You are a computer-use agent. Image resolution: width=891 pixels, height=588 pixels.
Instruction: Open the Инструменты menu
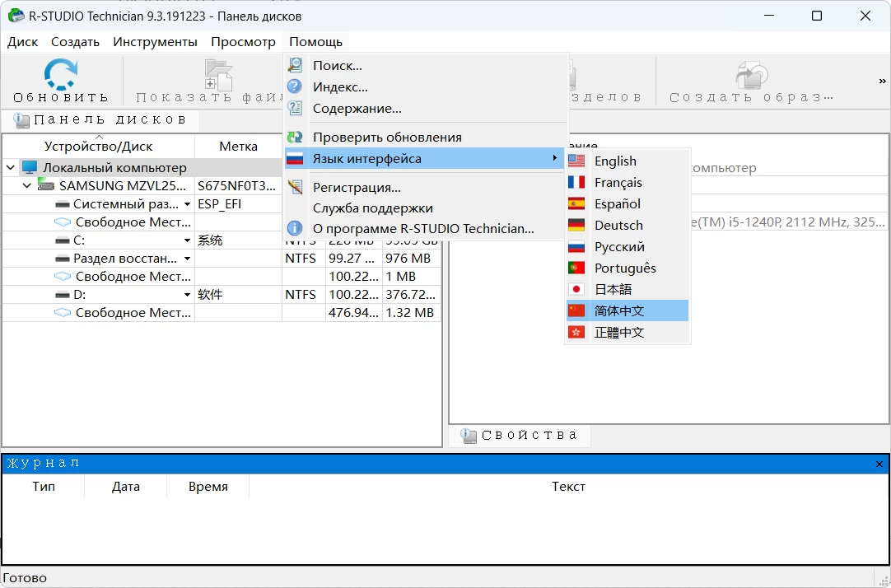[155, 42]
